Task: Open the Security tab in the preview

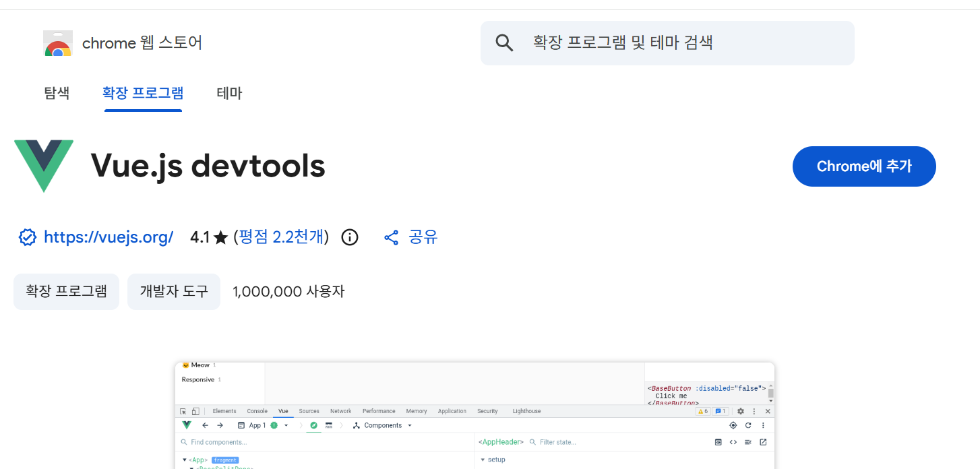Action: [487, 411]
